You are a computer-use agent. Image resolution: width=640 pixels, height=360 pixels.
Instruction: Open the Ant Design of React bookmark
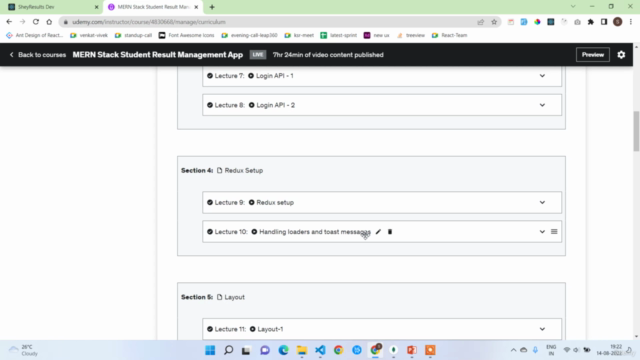[35, 36]
